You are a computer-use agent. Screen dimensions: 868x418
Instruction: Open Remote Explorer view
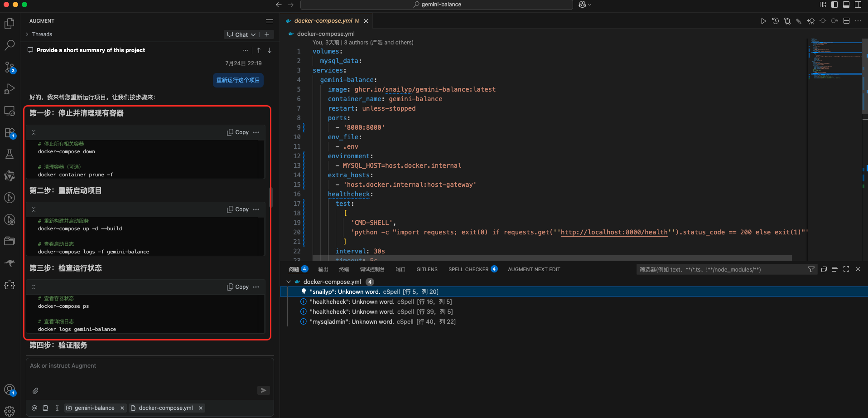click(10, 111)
